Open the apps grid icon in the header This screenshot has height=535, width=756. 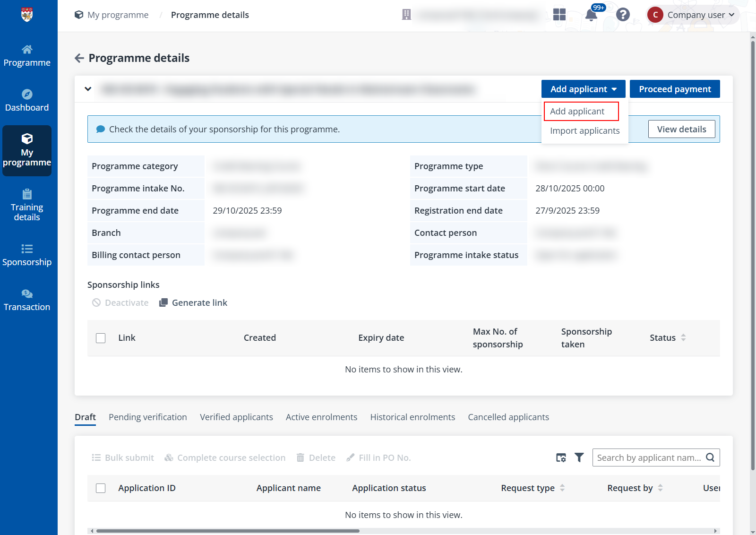559,15
